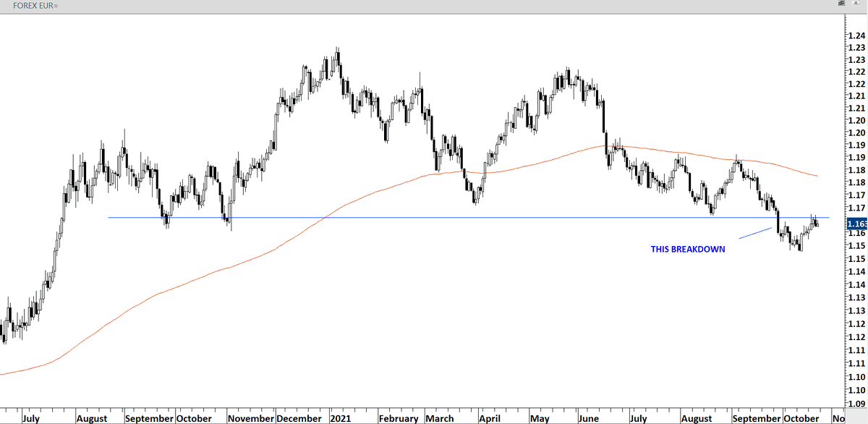The image size is (868, 424).
Task: Click the November label on time axis
Action: point(251,418)
